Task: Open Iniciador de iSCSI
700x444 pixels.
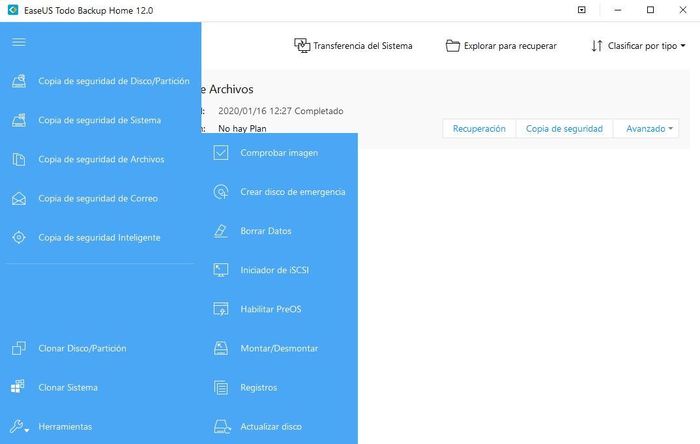Action: click(275, 270)
